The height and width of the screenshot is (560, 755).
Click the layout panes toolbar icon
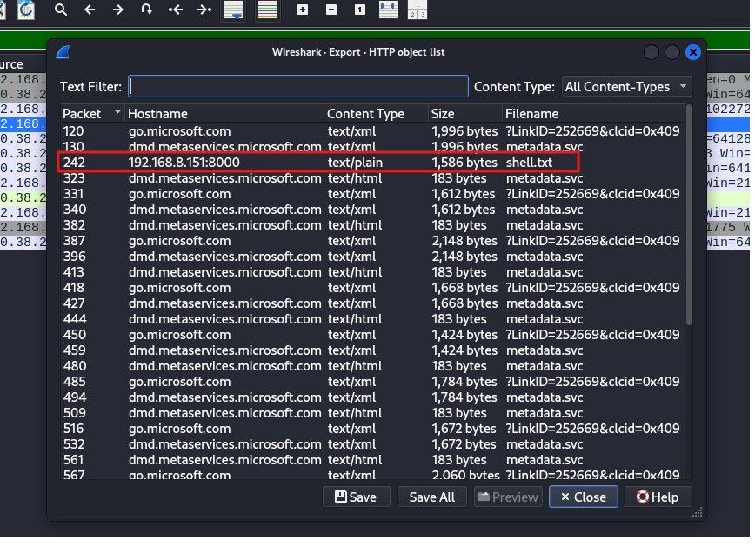click(x=418, y=10)
